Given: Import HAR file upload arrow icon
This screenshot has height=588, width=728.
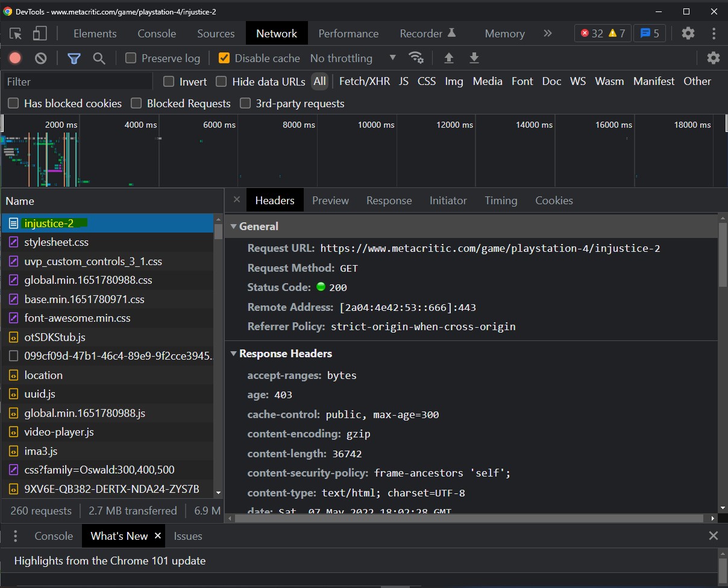Looking at the screenshot, I should (x=448, y=58).
